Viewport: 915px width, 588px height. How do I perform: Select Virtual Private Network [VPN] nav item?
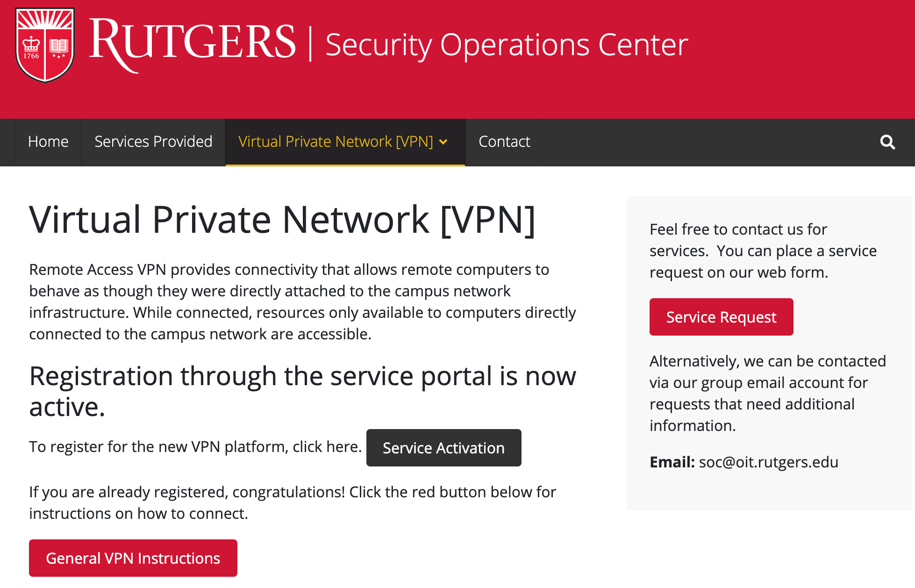(x=336, y=142)
